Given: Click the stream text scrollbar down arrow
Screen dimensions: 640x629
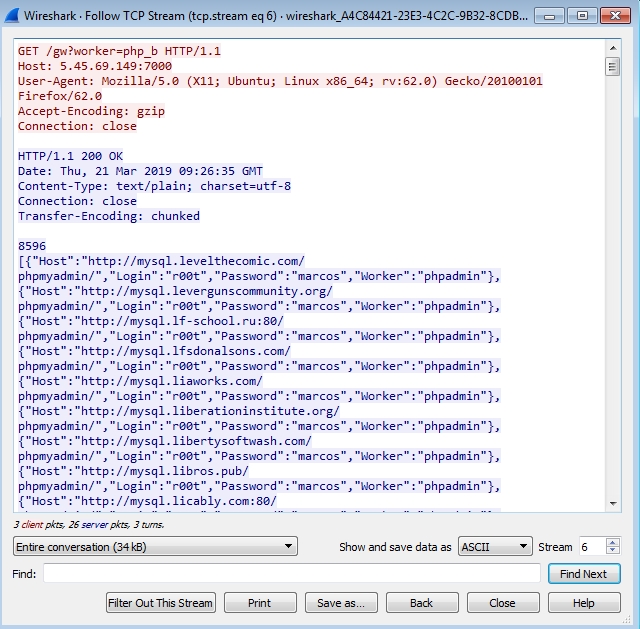Looking at the screenshot, I should [x=612, y=505].
